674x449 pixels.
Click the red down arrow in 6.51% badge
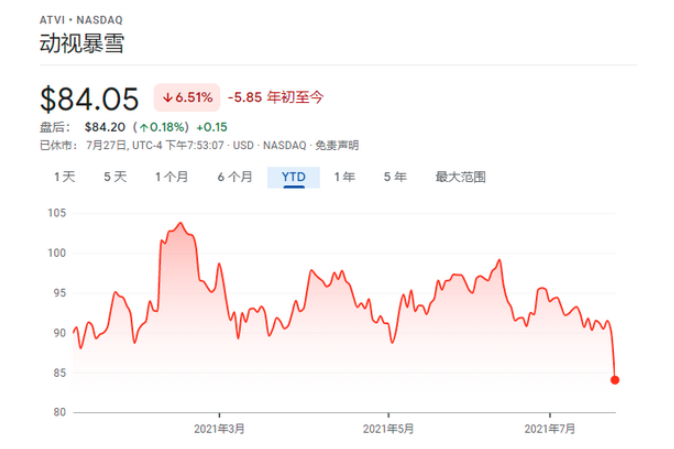pyautogui.click(x=166, y=97)
